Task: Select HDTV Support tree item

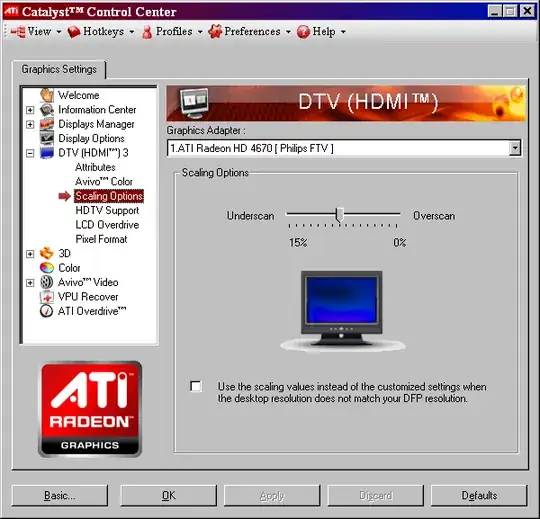Action: tap(107, 210)
